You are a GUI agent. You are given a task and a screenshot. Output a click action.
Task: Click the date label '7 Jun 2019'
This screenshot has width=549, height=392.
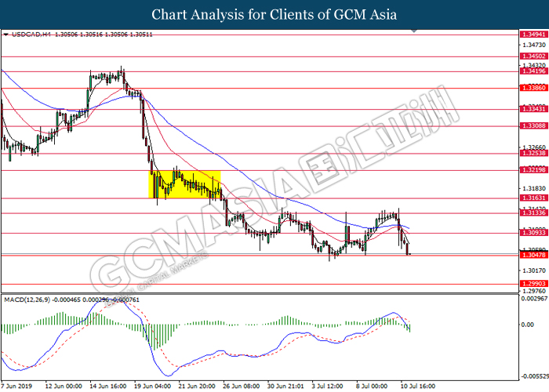(x=16, y=386)
